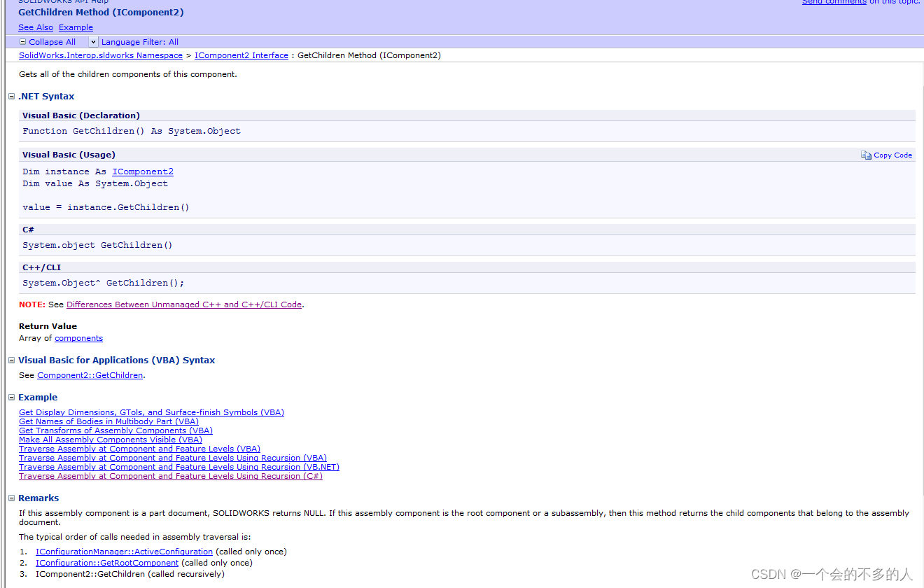Image resolution: width=924 pixels, height=588 pixels.
Task: Open Traverse Assembly Using Recursion (VB.NET) example
Action: [x=179, y=467]
